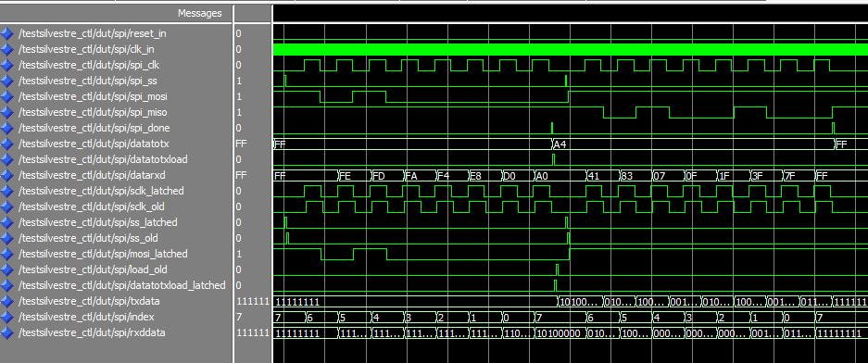Click the diamond icon next to datatotx
This screenshot has width=868, height=363.
(7, 144)
